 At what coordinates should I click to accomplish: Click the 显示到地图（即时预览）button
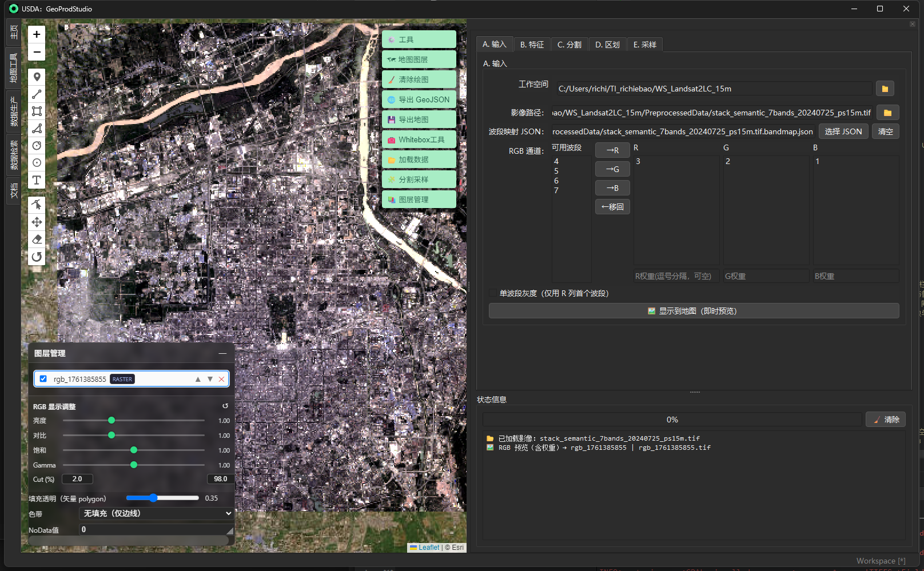(x=694, y=310)
